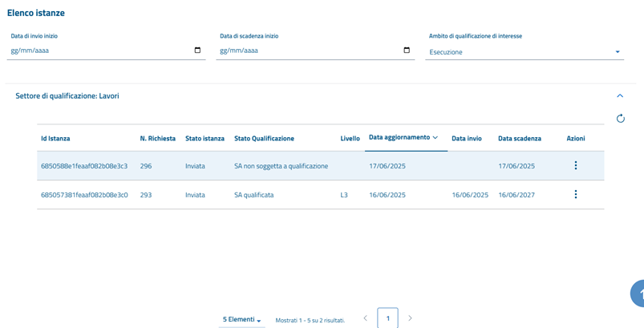The height and width of the screenshot is (328, 644).
Task: Select page 1 in pagination
Action: pyautogui.click(x=387, y=318)
